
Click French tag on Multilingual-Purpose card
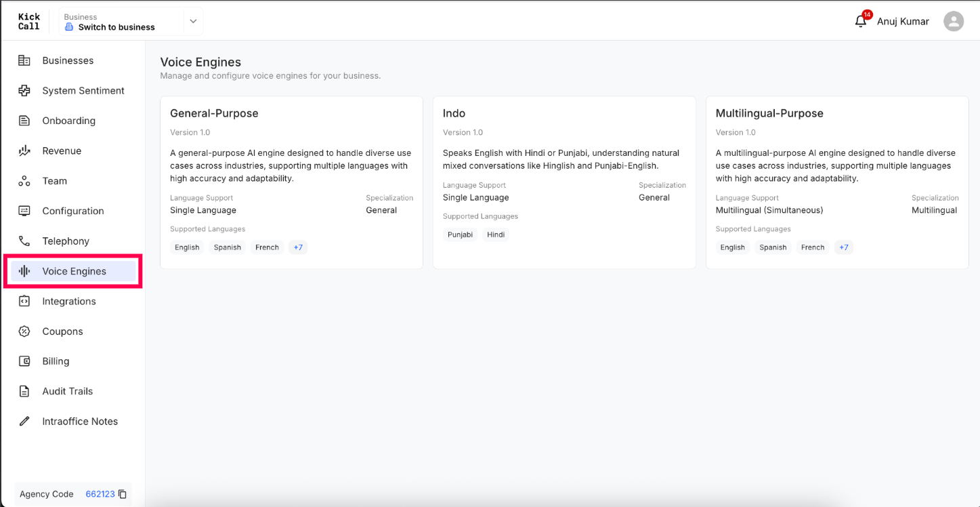[x=813, y=247]
